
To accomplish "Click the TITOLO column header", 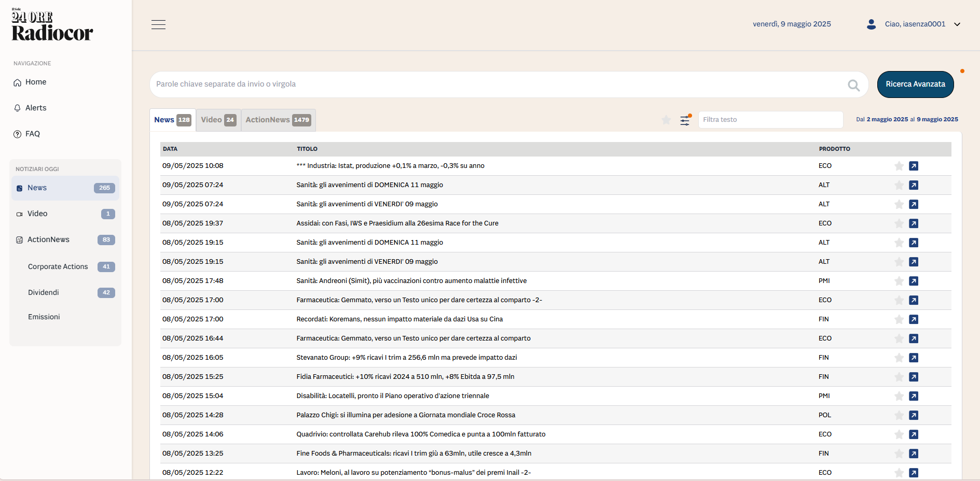I will [307, 149].
